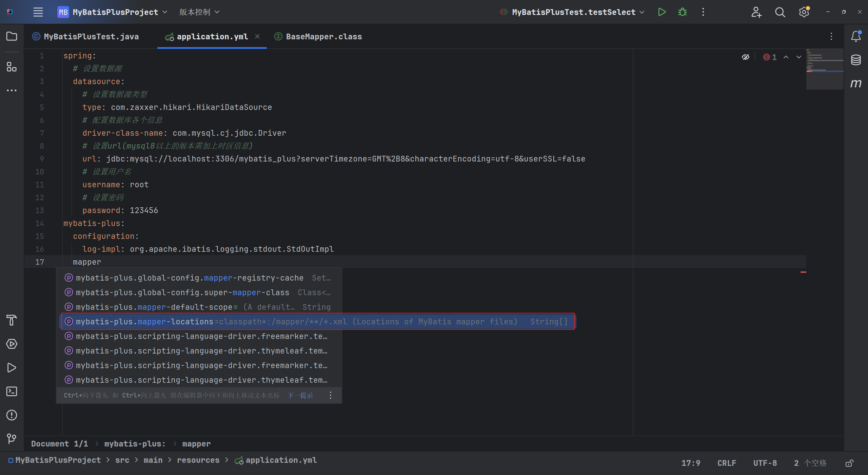The image size is (868, 475).
Task: Choose mapper-default-scope completion suggestion
Action: [199, 307]
